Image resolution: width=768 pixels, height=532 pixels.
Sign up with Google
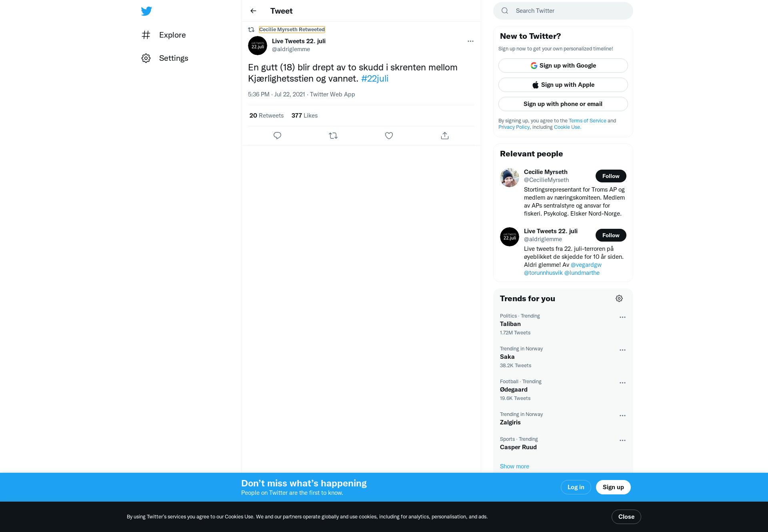pos(563,66)
